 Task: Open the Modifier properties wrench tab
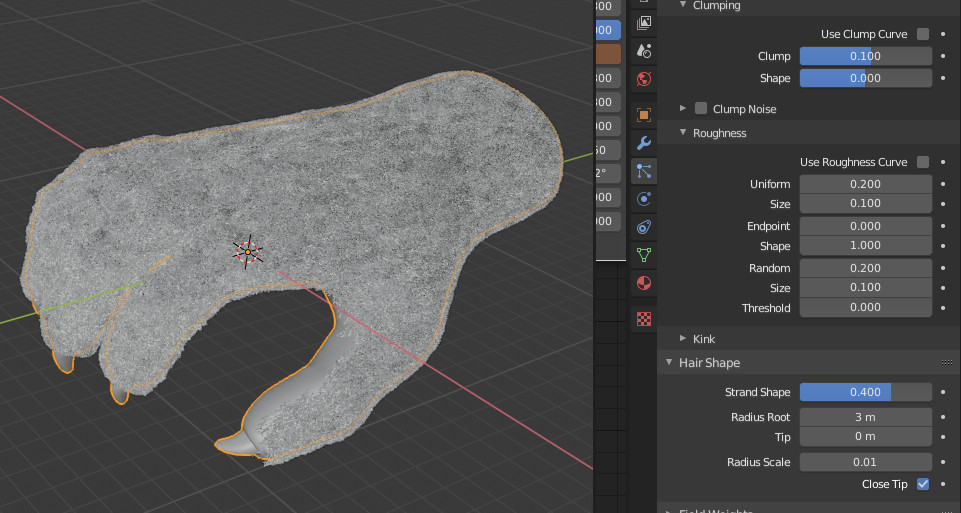click(x=644, y=143)
